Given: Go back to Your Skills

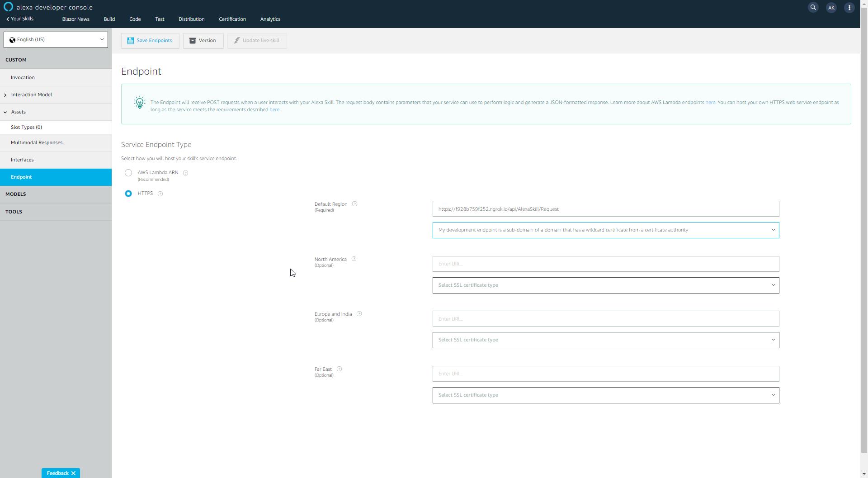Looking at the screenshot, I should 20,19.
